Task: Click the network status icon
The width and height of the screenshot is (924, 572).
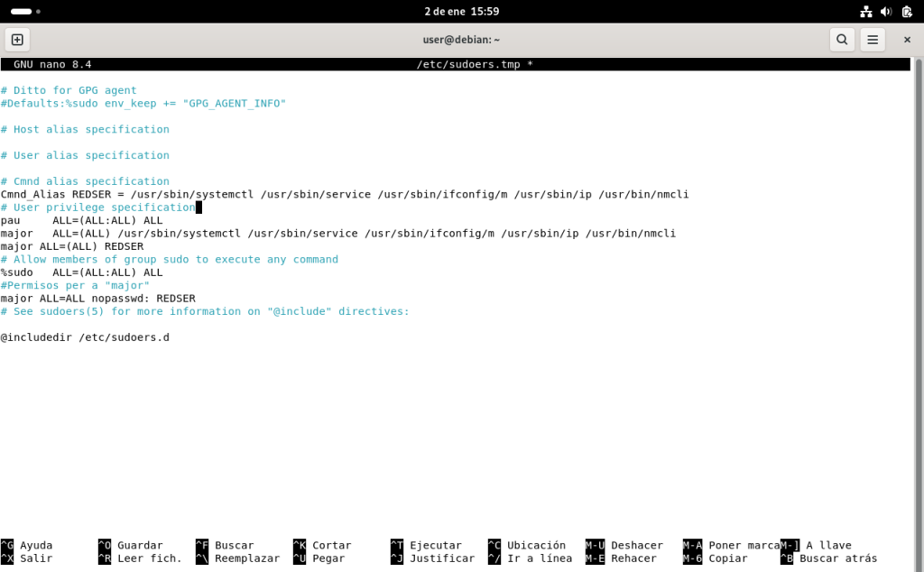Action: pos(866,12)
